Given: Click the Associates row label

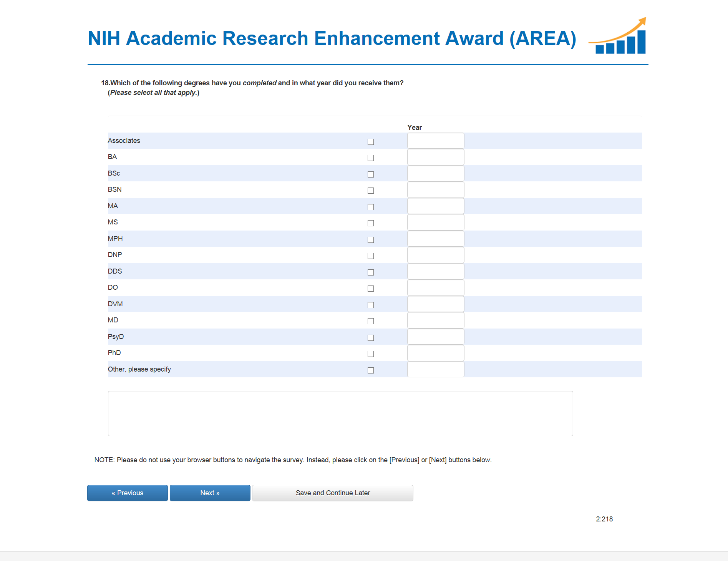Looking at the screenshot, I should click(124, 141).
